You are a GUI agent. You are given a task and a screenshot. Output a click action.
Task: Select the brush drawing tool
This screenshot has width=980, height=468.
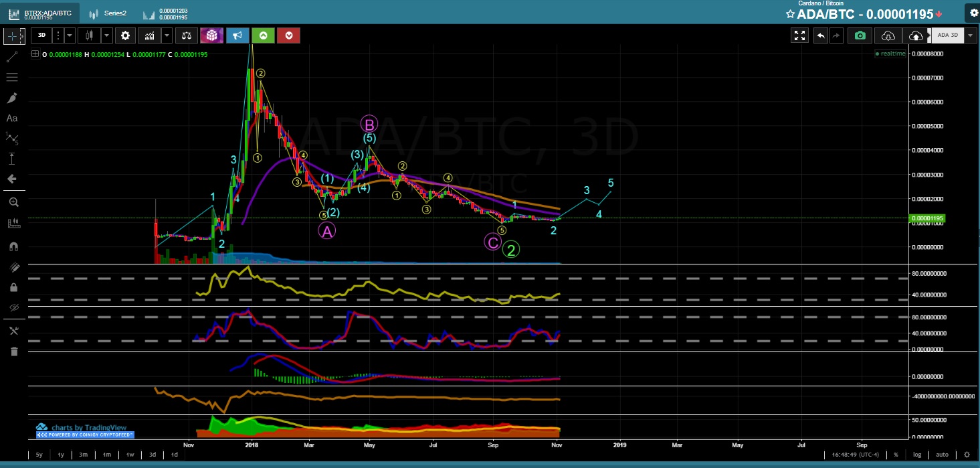click(12, 98)
